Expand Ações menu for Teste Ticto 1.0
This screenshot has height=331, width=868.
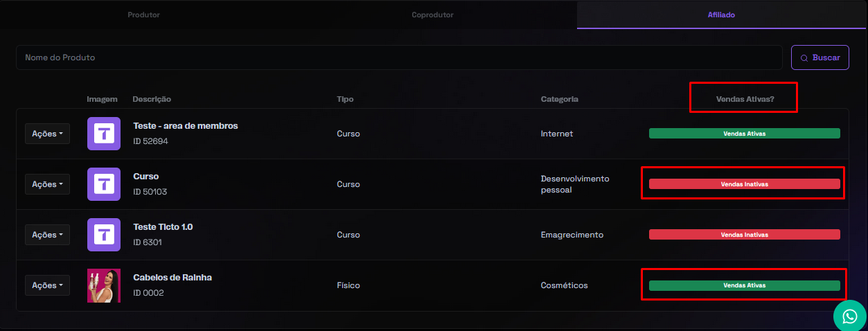[47, 235]
